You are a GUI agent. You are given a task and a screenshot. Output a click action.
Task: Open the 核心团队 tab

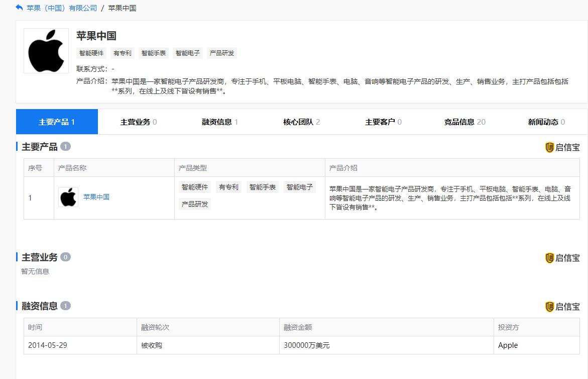pyautogui.click(x=301, y=122)
